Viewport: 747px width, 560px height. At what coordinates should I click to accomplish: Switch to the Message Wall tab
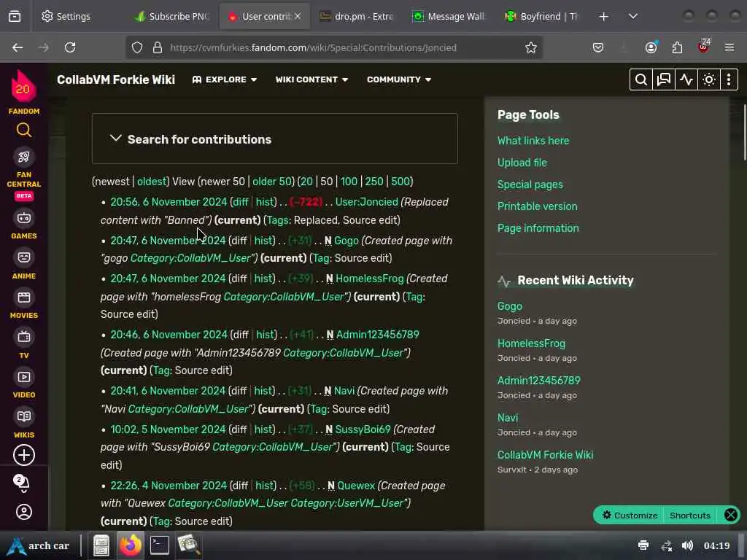click(449, 16)
